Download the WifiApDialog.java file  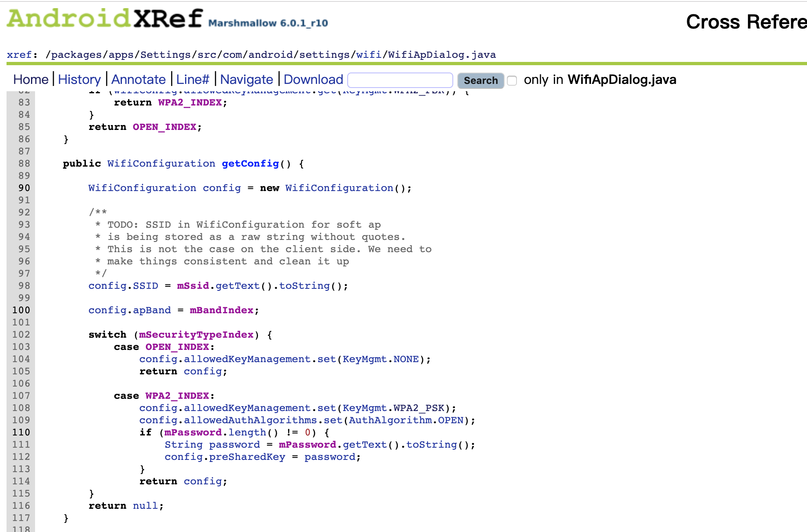pyautogui.click(x=313, y=79)
